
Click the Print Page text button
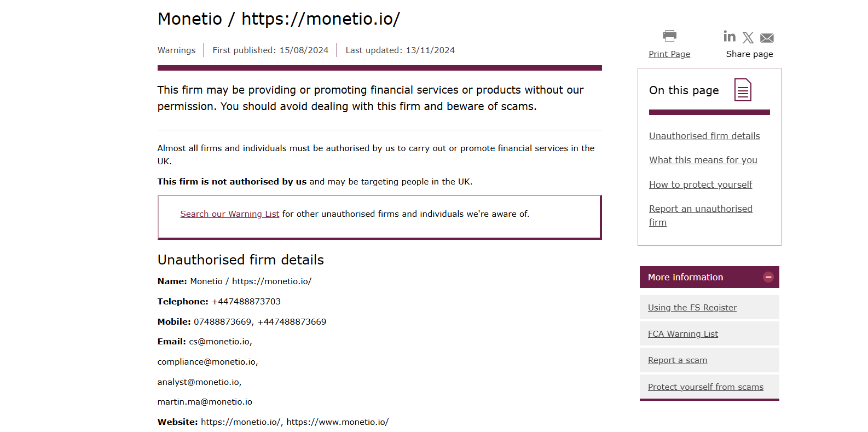669,54
